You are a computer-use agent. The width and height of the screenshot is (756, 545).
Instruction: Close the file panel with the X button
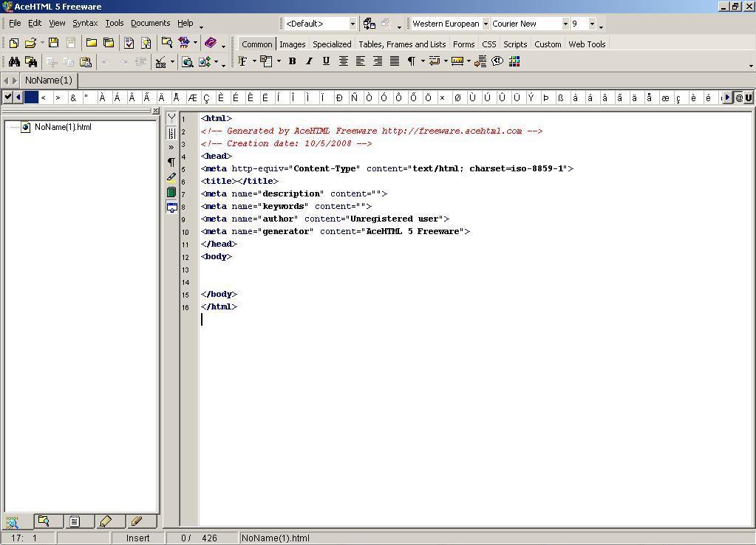156,111
